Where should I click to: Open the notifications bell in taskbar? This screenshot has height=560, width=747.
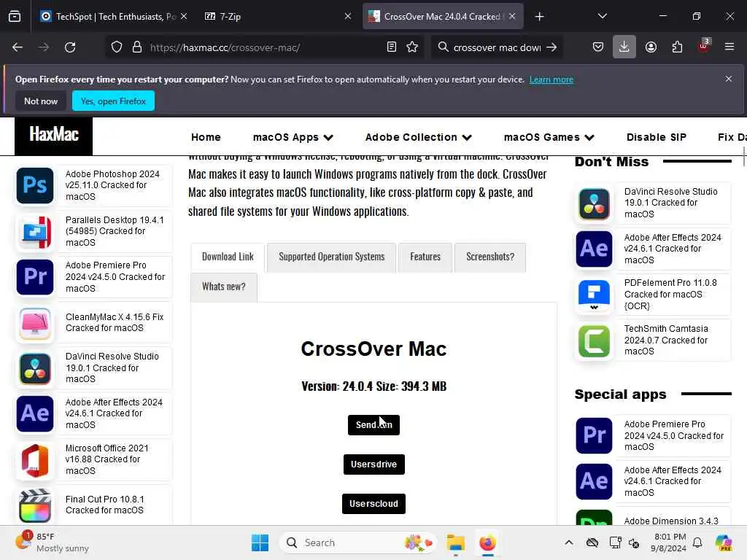pyautogui.click(x=697, y=542)
